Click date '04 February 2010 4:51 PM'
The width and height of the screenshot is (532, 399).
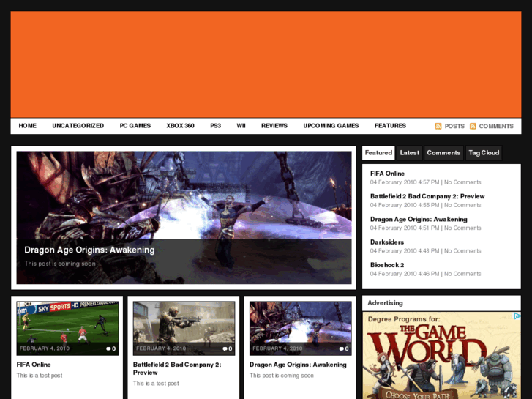[405, 228]
